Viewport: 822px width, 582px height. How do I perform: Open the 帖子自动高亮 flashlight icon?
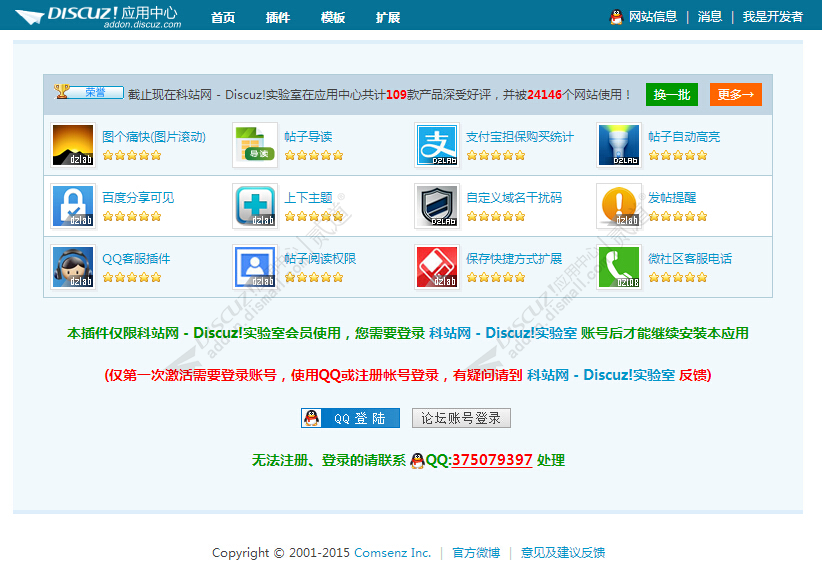click(619, 145)
